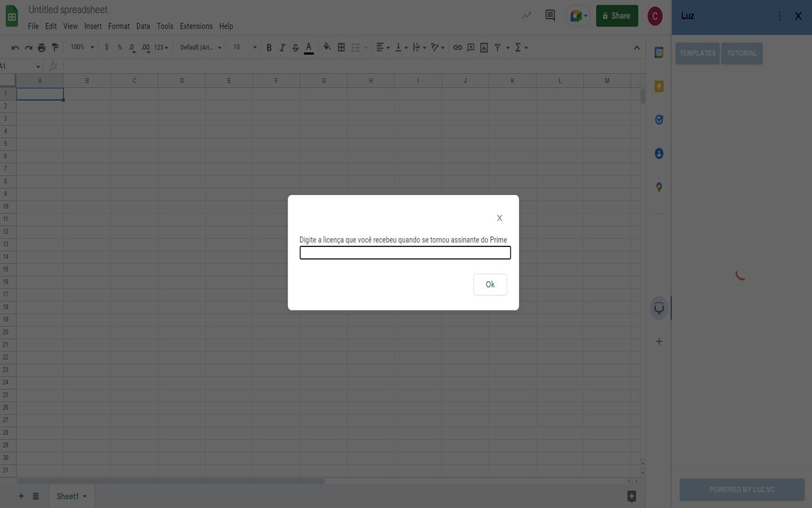The image size is (812, 508).
Task: Open Google Keep side panel icon
Action: pos(659,86)
